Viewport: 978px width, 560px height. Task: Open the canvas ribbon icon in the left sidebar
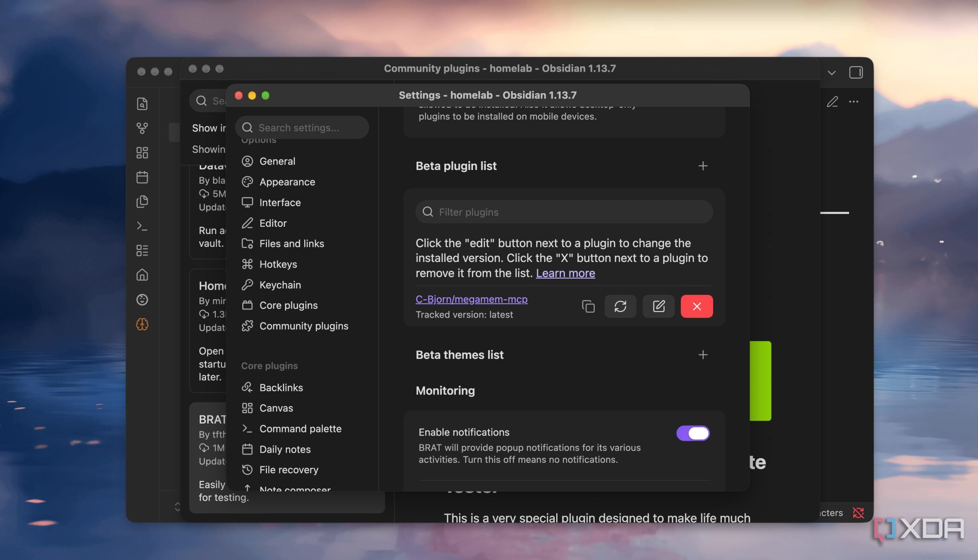(x=142, y=152)
